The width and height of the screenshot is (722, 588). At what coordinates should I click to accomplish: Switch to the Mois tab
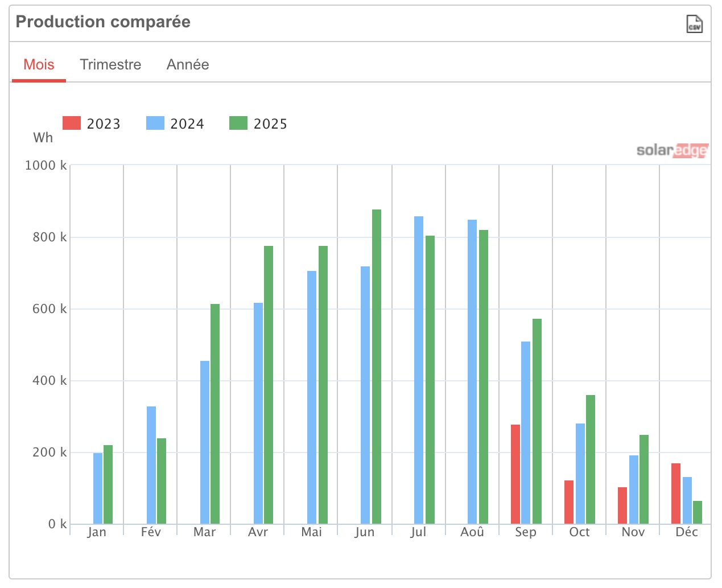(39, 64)
